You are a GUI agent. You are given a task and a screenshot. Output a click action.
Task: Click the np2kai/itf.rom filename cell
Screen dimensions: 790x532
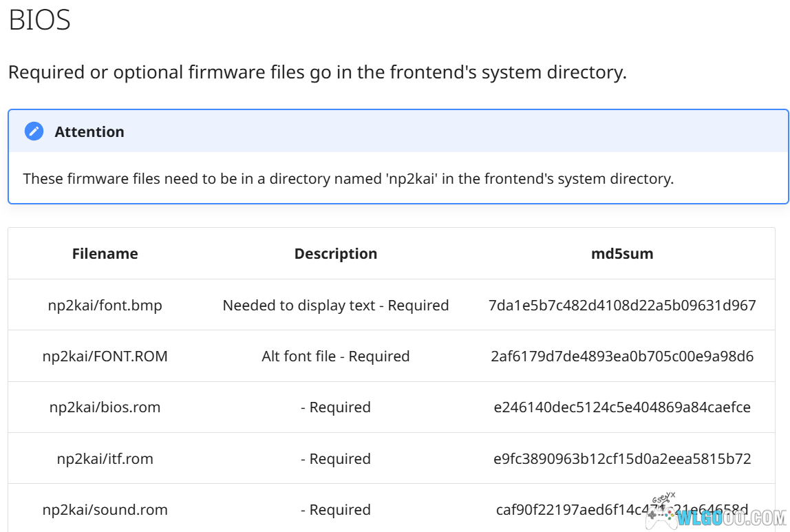point(105,458)
